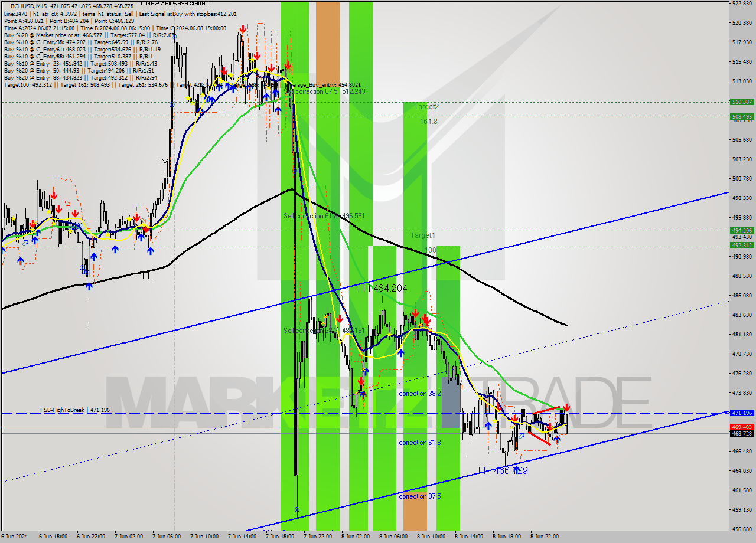Click the '7 Jun 22:00' time axis label
This screenshot has height=543, width=756.
point(318,537)
